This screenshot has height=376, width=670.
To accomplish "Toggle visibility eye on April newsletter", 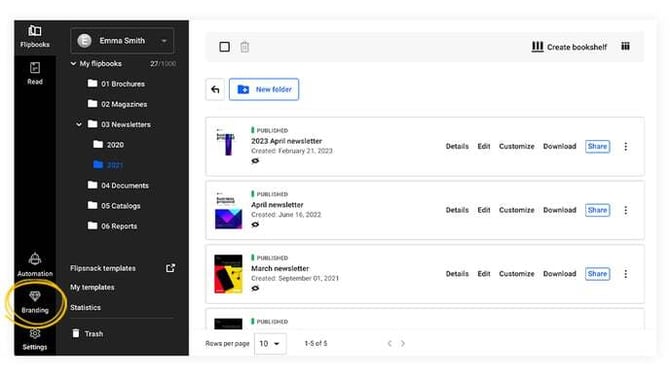I will (x=255, y=225).
